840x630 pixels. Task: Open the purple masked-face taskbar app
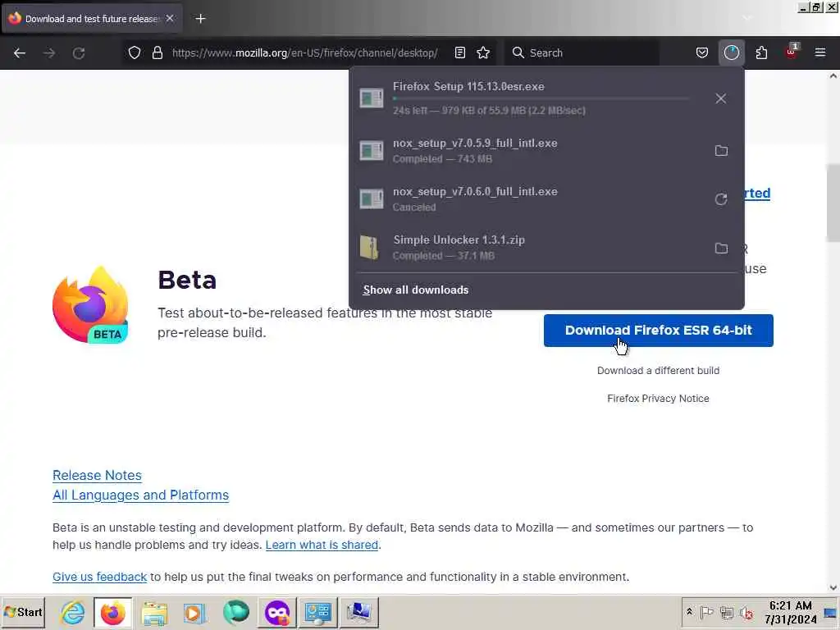click(277, 613)
